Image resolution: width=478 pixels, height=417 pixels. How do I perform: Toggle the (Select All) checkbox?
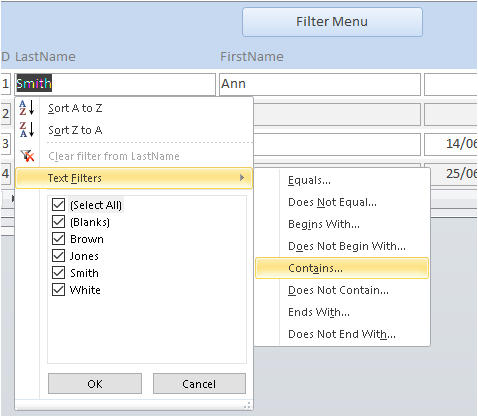point(58,205)
